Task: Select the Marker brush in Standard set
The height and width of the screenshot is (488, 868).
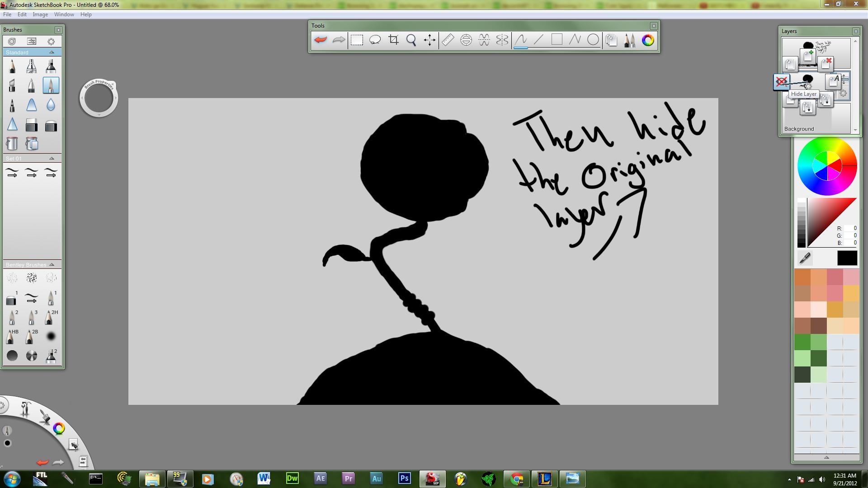Action: [51, 66]
